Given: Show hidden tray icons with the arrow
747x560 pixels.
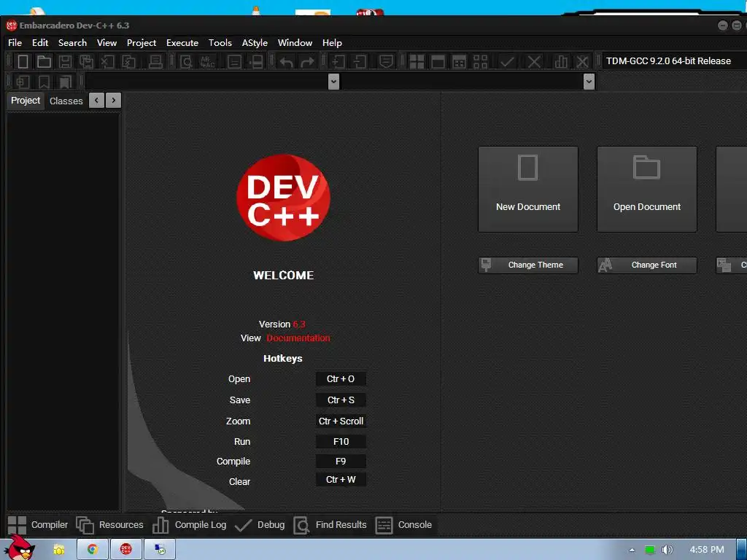Looking at the screenshot, I should coord(632,550).
